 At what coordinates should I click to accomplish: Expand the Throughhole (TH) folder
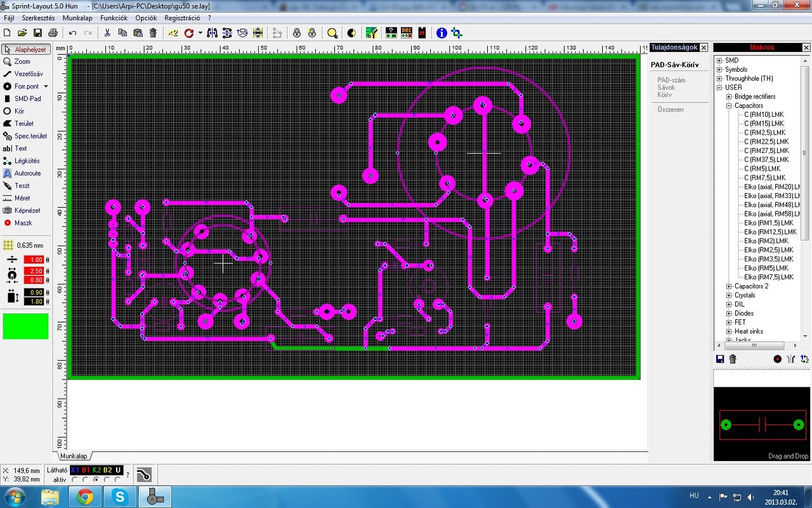point(719,79)
